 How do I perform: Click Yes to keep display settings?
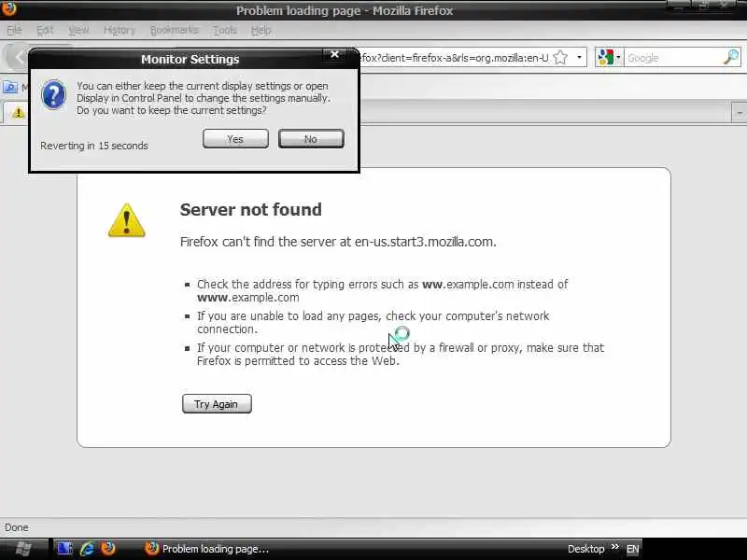click(235, 138)
